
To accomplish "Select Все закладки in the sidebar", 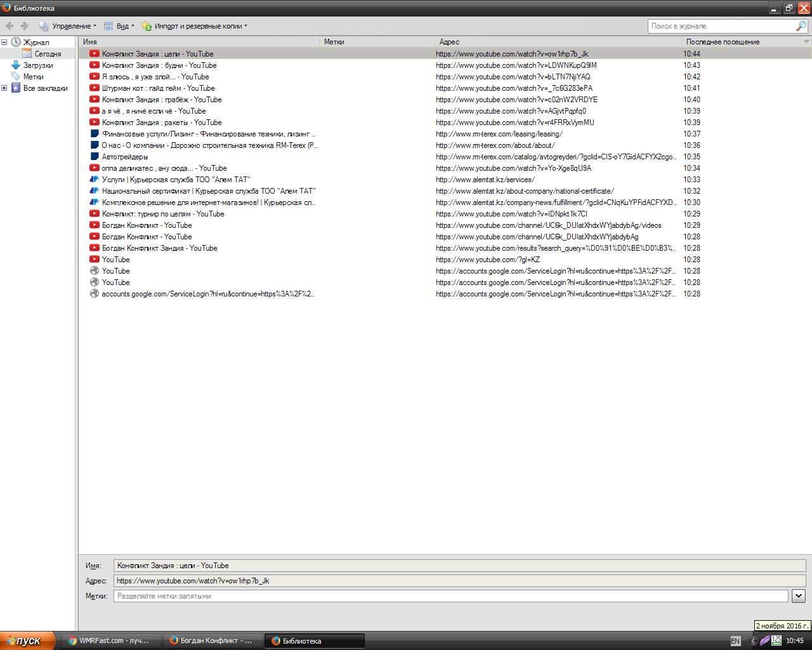I will pos(45,88).
